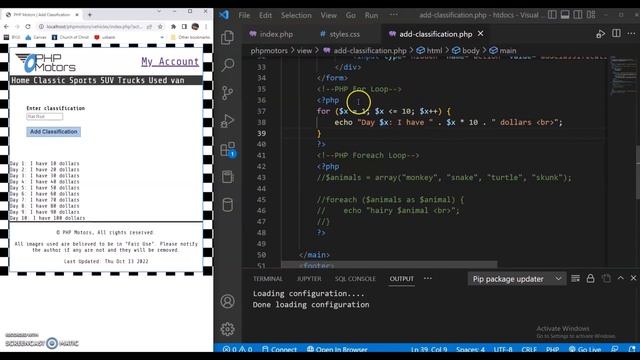
Task: Reload the page in Chrome
Action: coord(28,27)
